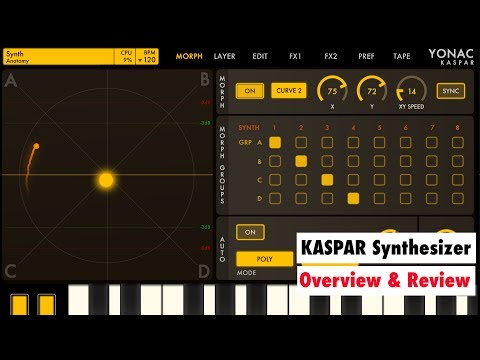
Task: Click the glowing center XY pad ball
Action: coord(106,180)
